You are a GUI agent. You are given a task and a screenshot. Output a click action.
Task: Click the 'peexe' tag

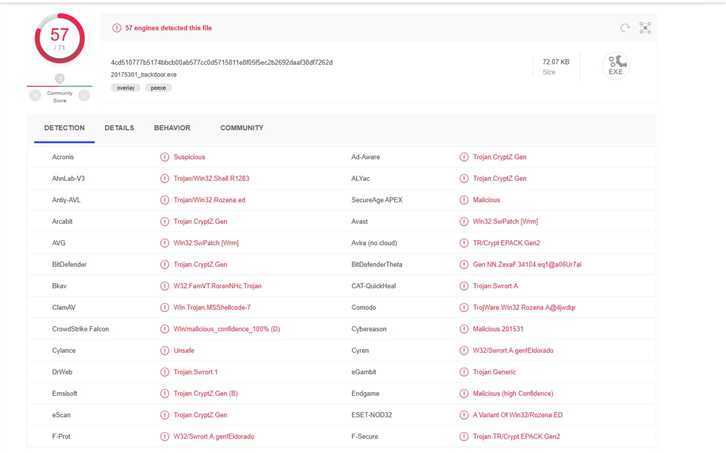click(x=158, y=88)
